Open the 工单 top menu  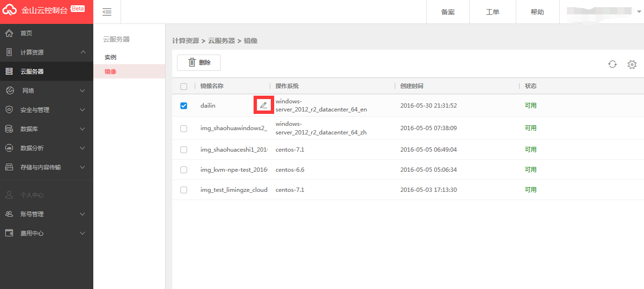(493, 12)
